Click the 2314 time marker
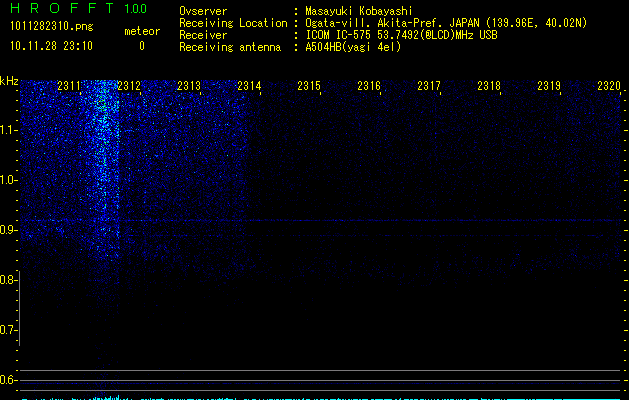Screen dimensions: 629x400 pyautogui.click(x=249, y=86)
